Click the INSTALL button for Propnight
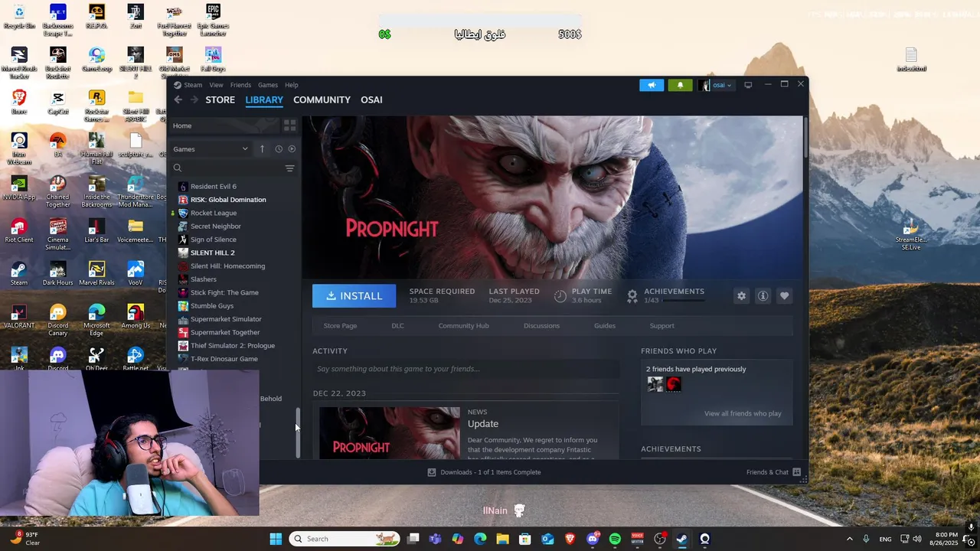 (x=354, y=296)
